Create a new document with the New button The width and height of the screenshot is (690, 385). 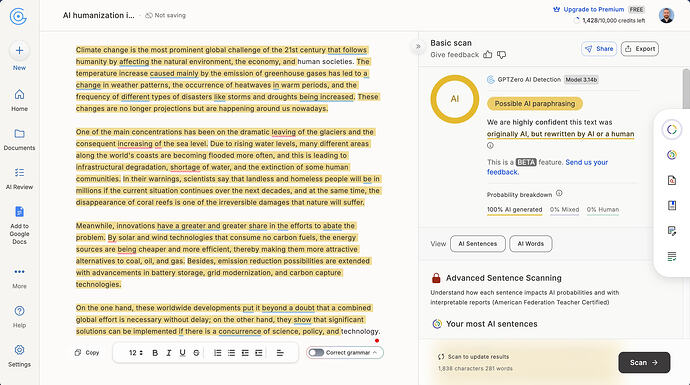click(19, 56)
